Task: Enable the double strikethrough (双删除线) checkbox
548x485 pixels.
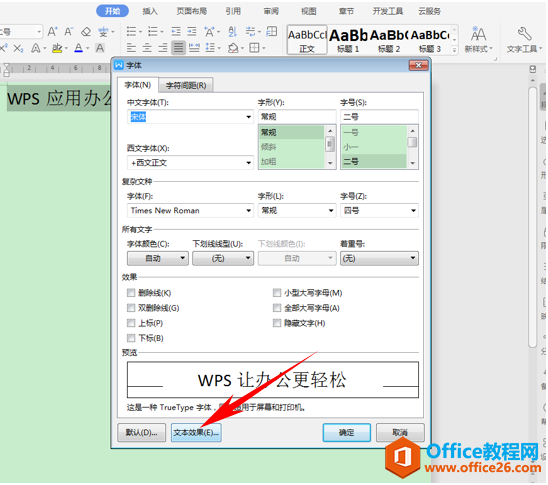Action: [x=131, y=308]
